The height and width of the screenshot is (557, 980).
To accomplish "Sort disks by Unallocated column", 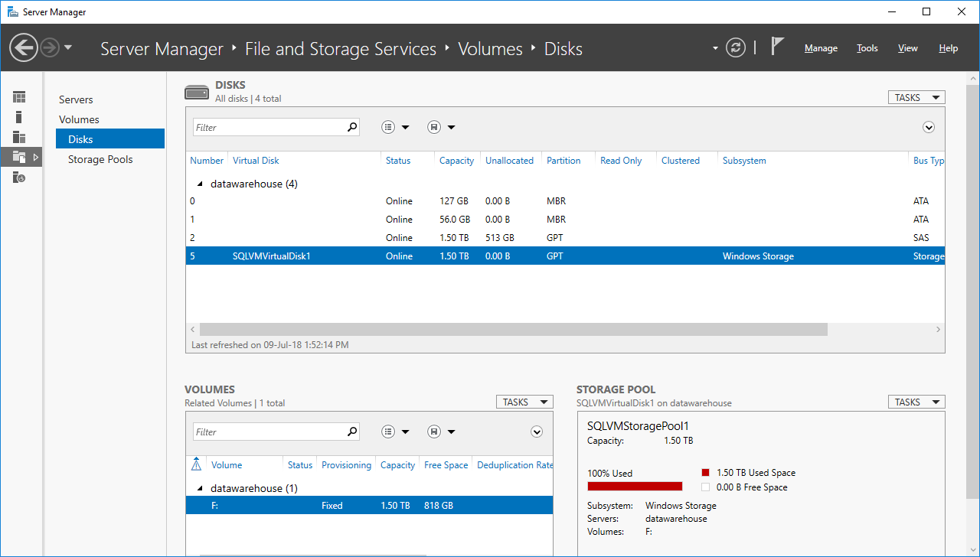I will pyautogui.click(x=509, y=161).
